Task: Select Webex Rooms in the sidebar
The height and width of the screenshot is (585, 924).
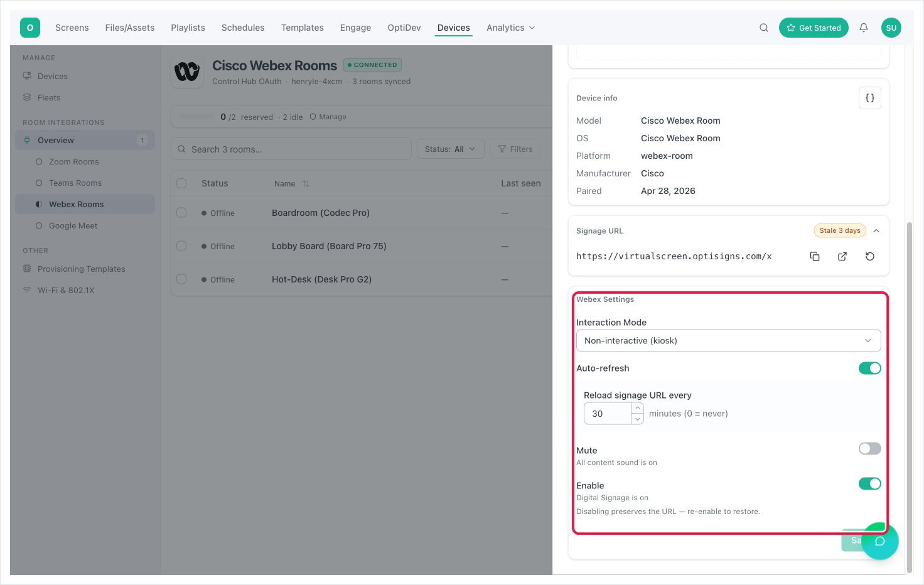Action: click(x=85, y=204)
